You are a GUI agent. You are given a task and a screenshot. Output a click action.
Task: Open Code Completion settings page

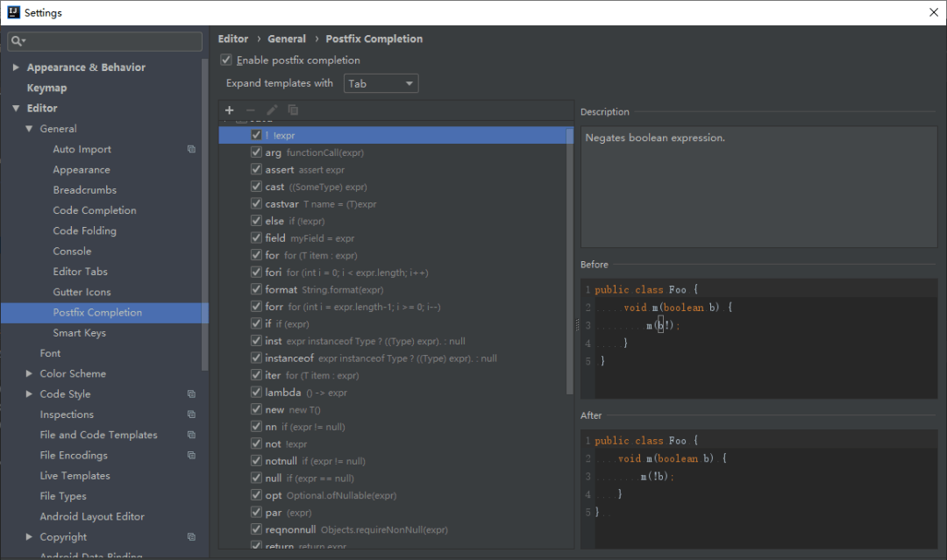click(x=94, y=210)
